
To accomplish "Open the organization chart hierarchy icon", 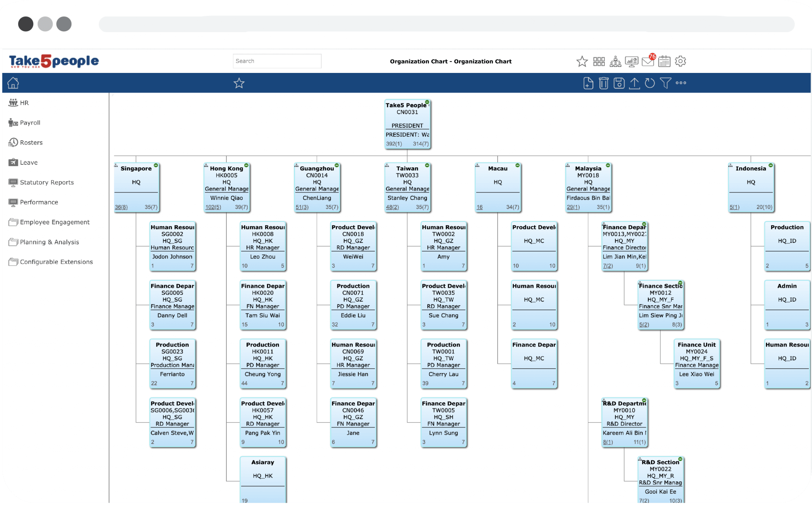I will click(615, 61).
